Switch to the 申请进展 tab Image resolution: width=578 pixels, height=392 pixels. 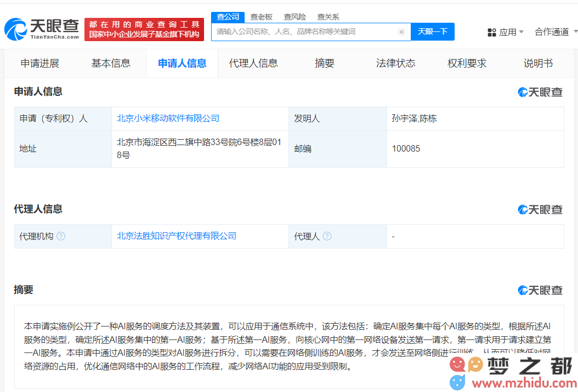point(40,63)
